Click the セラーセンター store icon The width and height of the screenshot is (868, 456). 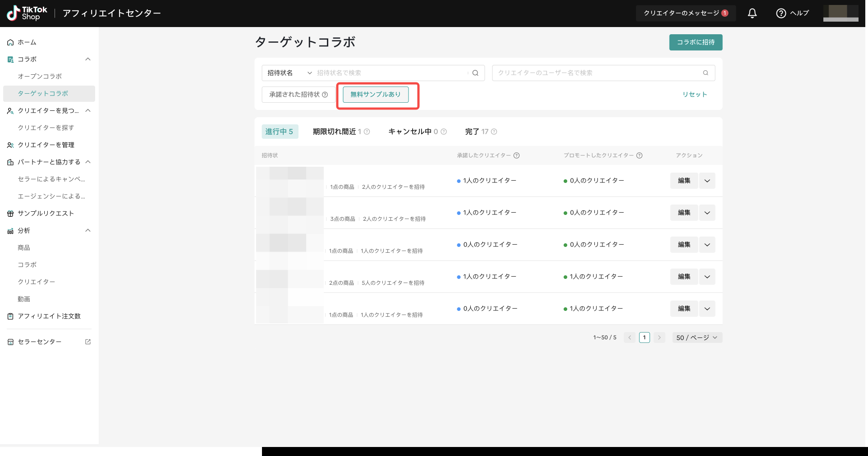click(10, 342)
